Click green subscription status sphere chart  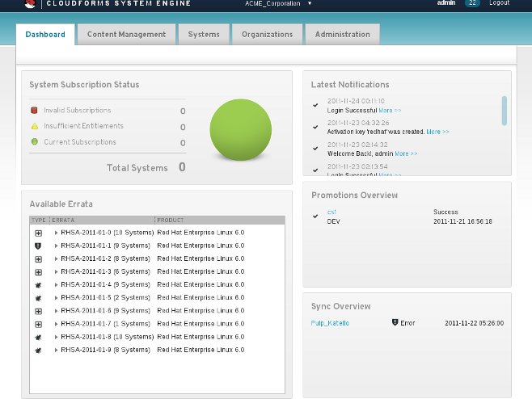(241, 129)
